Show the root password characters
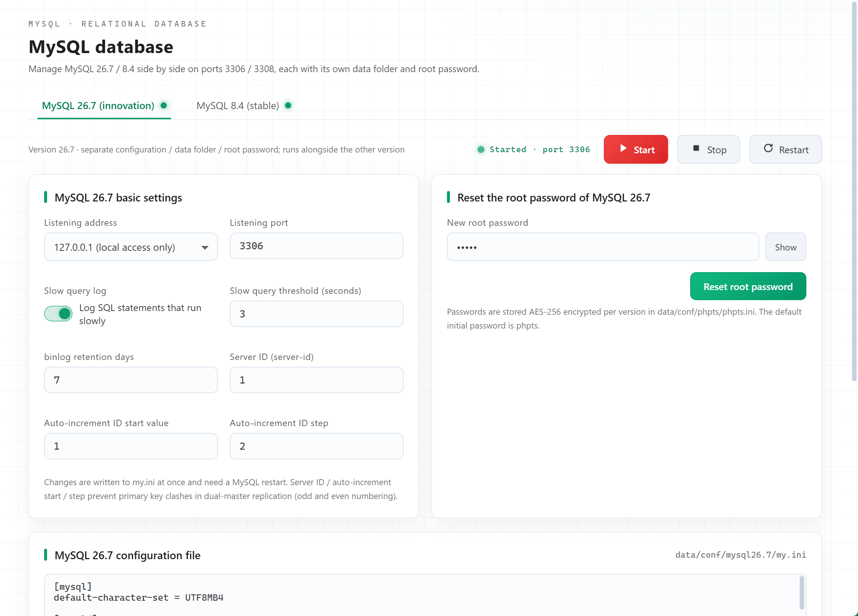The width and height of the screenshot is (858, 616). [x=786, y=247]
